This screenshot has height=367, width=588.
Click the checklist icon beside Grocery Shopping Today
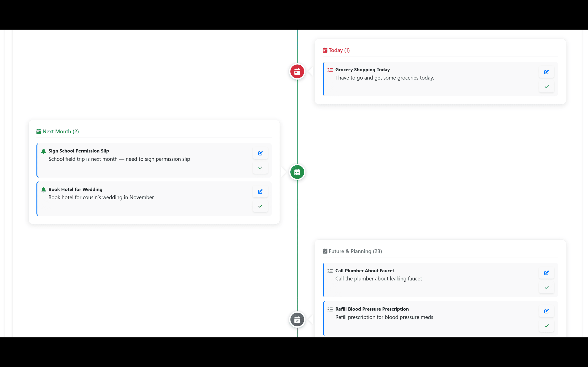330,70
